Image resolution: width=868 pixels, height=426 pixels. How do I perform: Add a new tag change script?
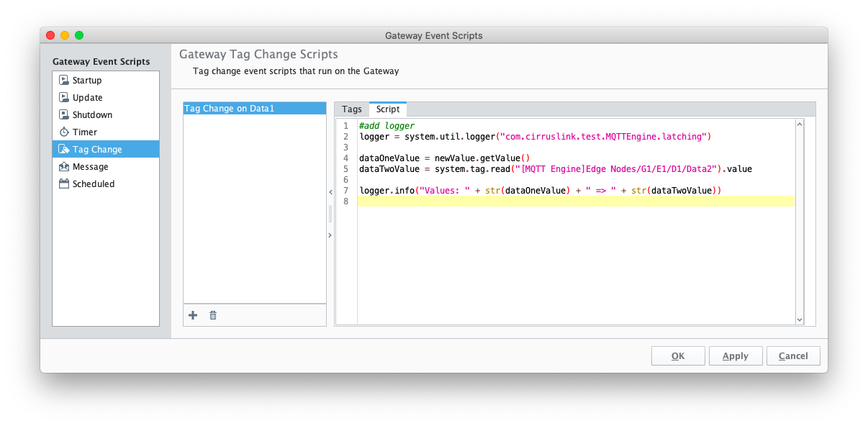193,315
